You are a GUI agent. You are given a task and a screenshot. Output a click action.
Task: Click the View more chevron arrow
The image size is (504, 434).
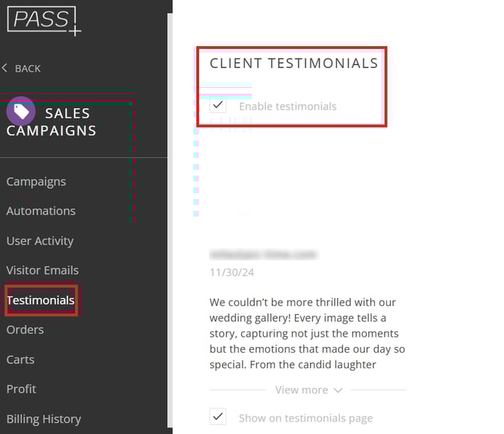pyautogui.click(x=338, y=390)
